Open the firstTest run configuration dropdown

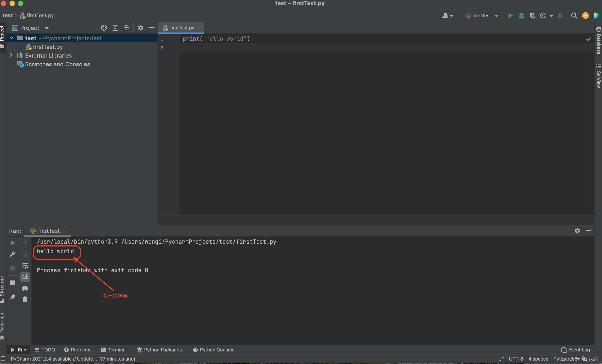tap(481, 16)
